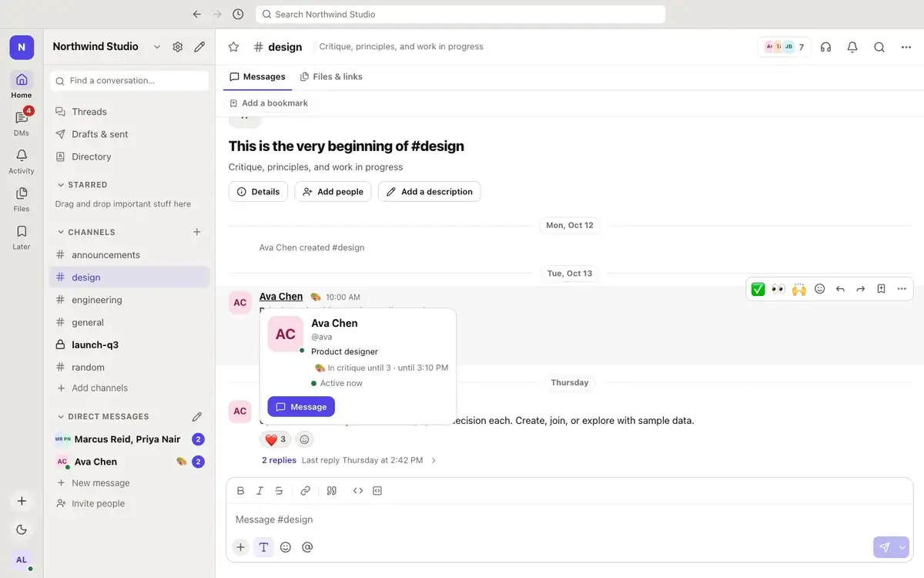Start a huddle with headphones icon
924x578 pixels.
pos(826,47)
